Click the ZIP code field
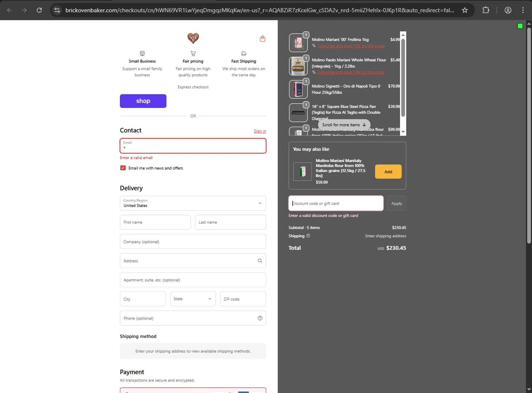Image resolution: width=532 pixels, height=393 pixels. point(243,299)
